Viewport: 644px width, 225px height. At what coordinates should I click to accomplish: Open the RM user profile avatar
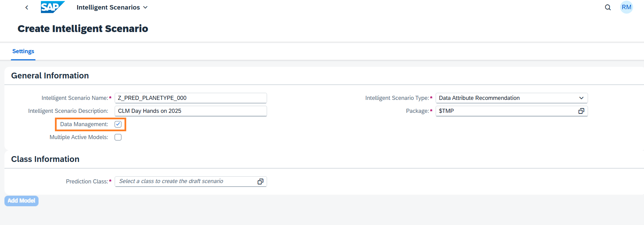[626, 7]
